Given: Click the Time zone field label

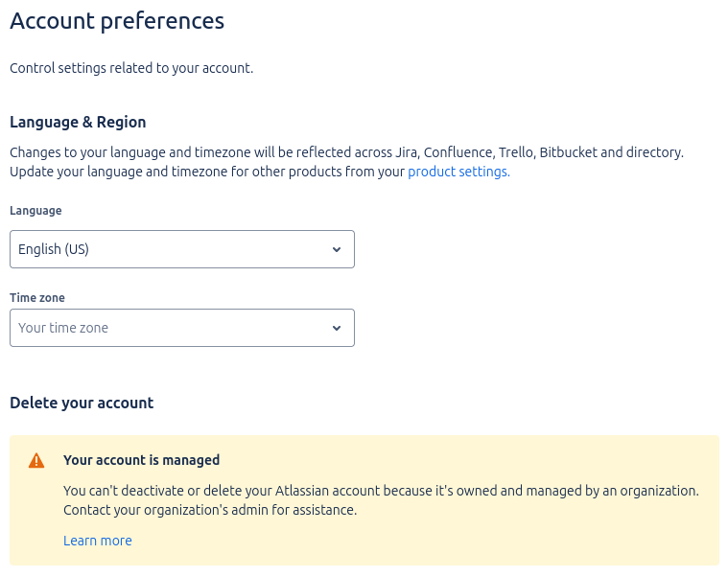Looking at the screenshot, I should click(x=37, y=298).
